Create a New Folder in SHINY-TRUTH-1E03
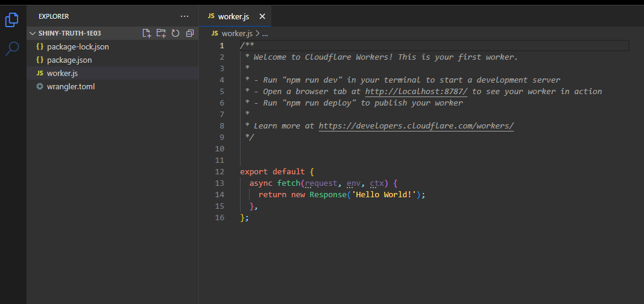Screen dimensions: 644x304 coord(161,33)
